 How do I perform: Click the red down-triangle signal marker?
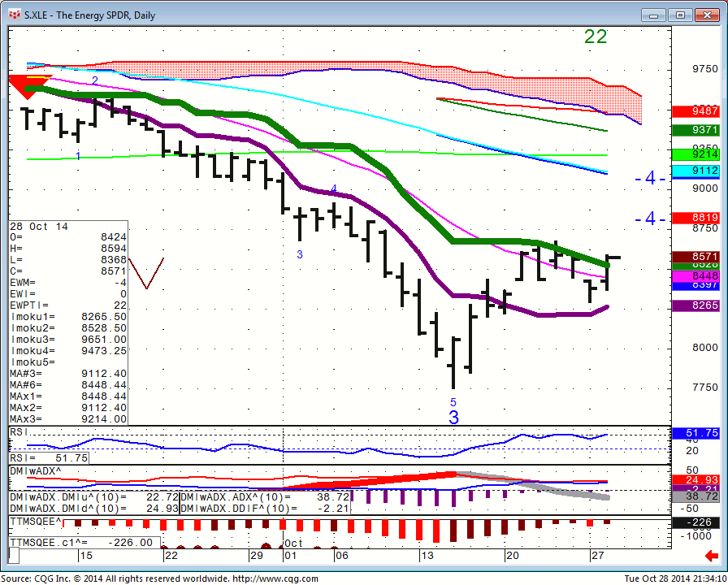[x=28, y=87]
